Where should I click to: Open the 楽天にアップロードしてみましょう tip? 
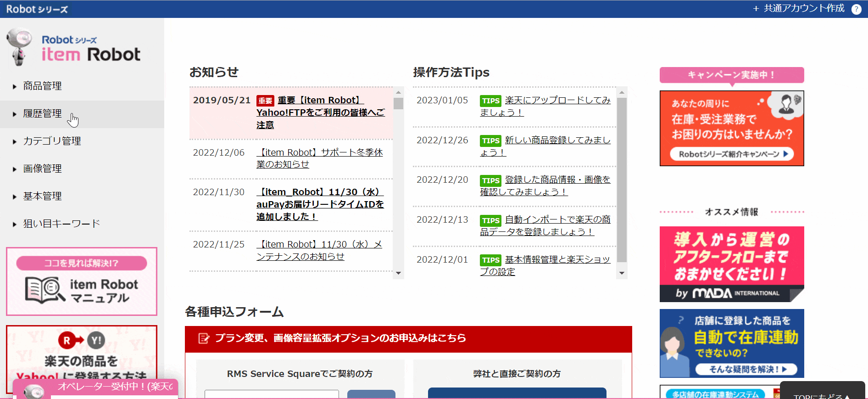pyautogui.click(x=545, y=106)
